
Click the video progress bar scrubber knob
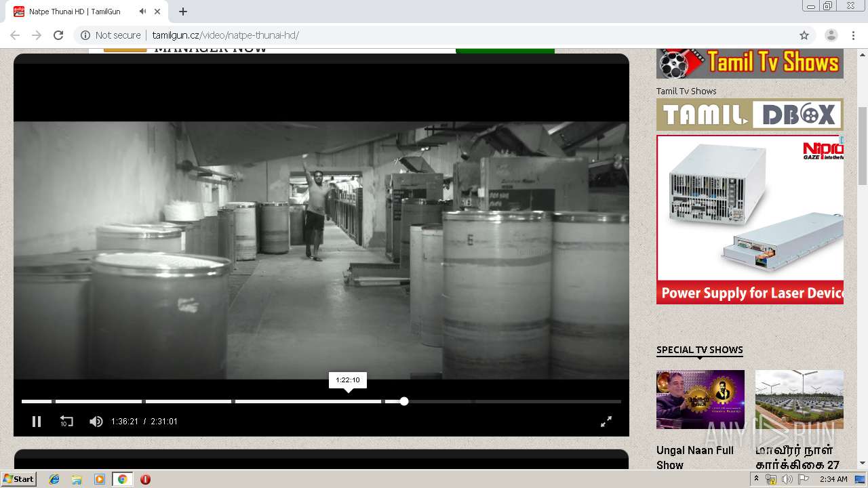(404, 401)
